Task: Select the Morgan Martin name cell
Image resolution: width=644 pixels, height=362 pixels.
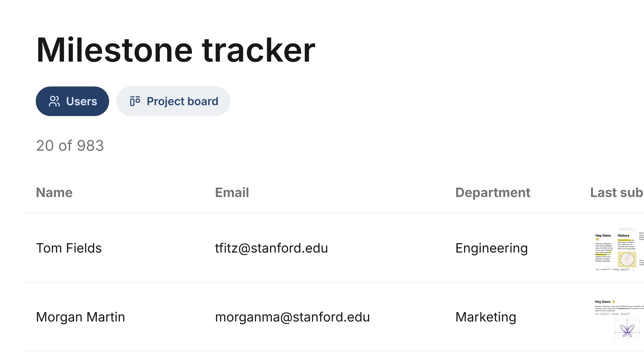Action: point(80,317)
